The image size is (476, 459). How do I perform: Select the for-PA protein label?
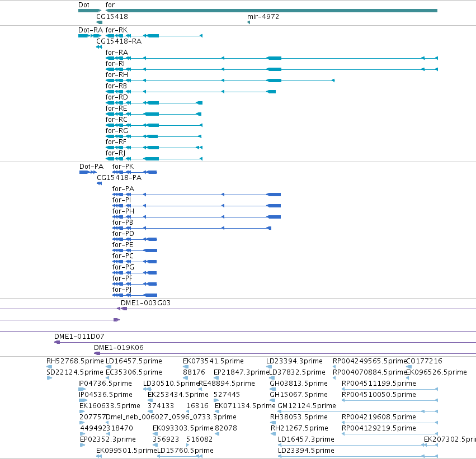pos(123,189)
